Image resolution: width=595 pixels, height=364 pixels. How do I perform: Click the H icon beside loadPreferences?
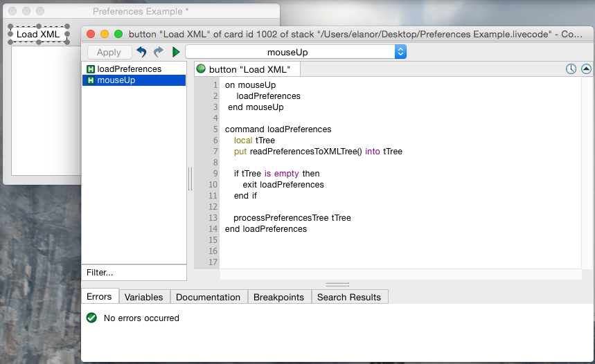90,69
